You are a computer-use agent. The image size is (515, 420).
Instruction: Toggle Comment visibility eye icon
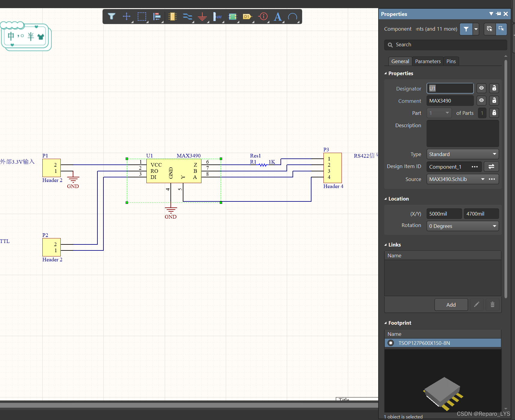click(481, 100)
